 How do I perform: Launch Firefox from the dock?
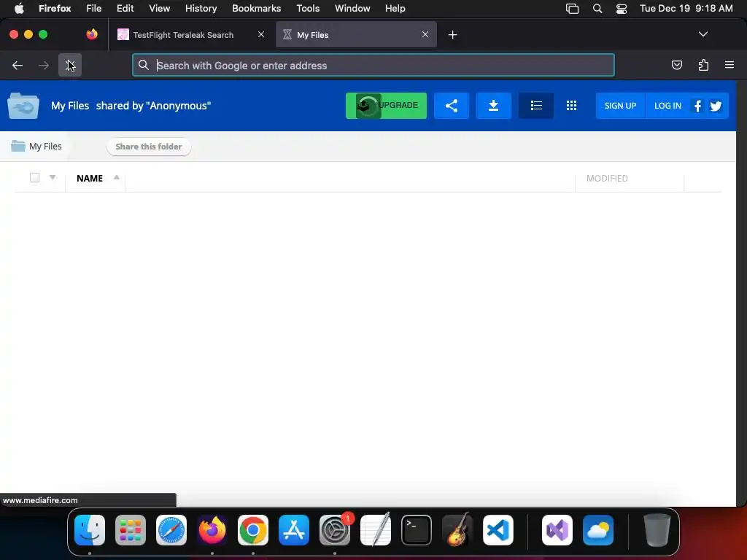point(212,530)
